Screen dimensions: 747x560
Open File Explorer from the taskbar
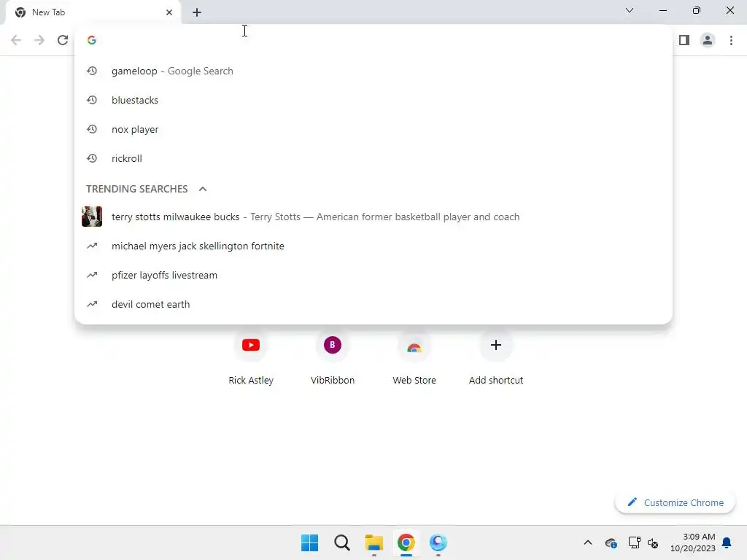[x=374, y=542]
